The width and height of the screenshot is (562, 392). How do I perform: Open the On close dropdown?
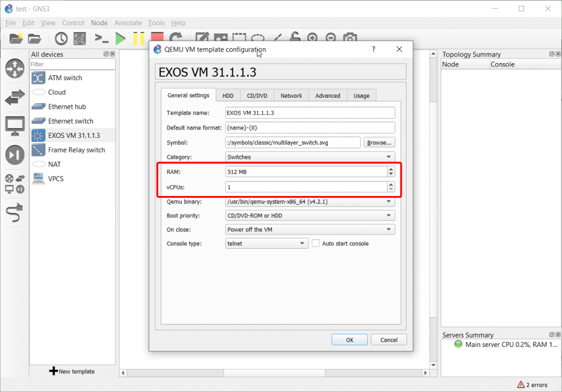(310, 229)
